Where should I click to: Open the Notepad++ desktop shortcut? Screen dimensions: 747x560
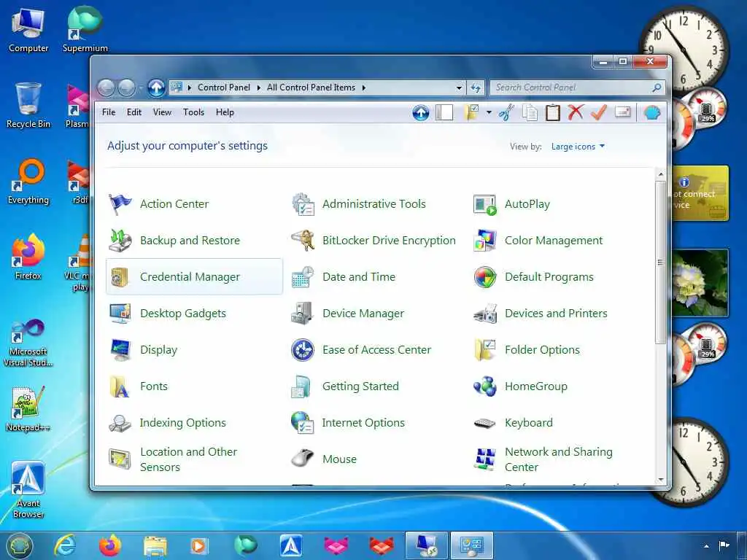pos(28,409)
